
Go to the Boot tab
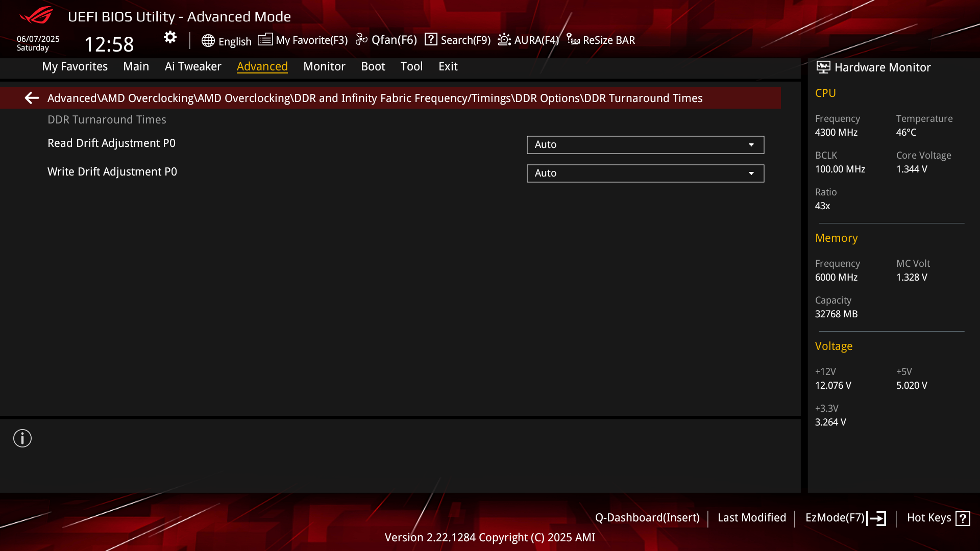[x=373, y=66]
